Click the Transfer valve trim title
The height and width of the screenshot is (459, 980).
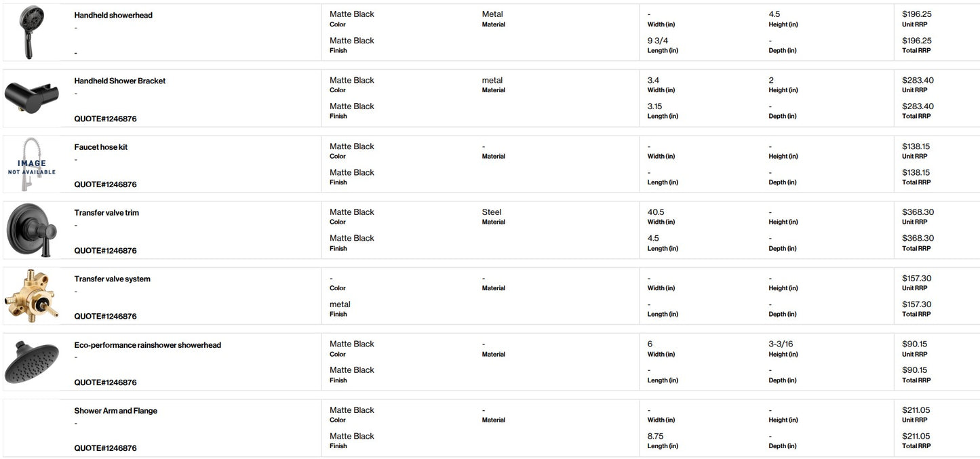click(106, 213)
